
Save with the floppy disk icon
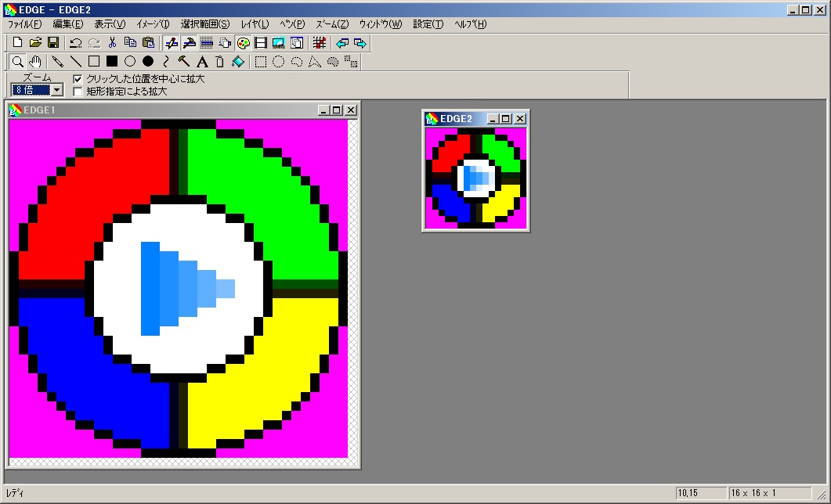coord(53,43)
